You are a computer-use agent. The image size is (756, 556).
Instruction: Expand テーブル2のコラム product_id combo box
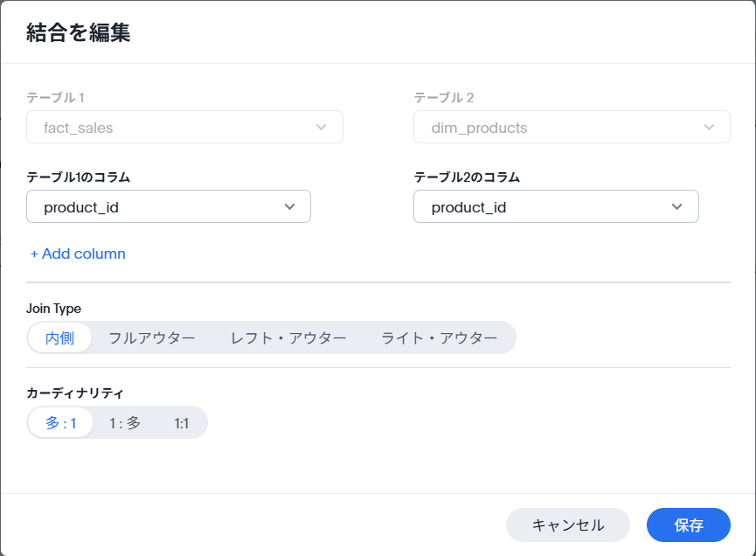tap(556, 206)
